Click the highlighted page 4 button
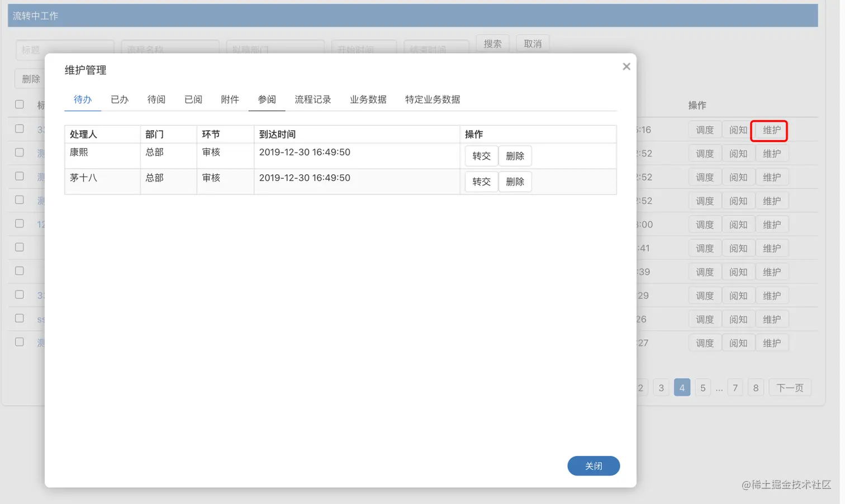845x504 pixels. [682, 388]
